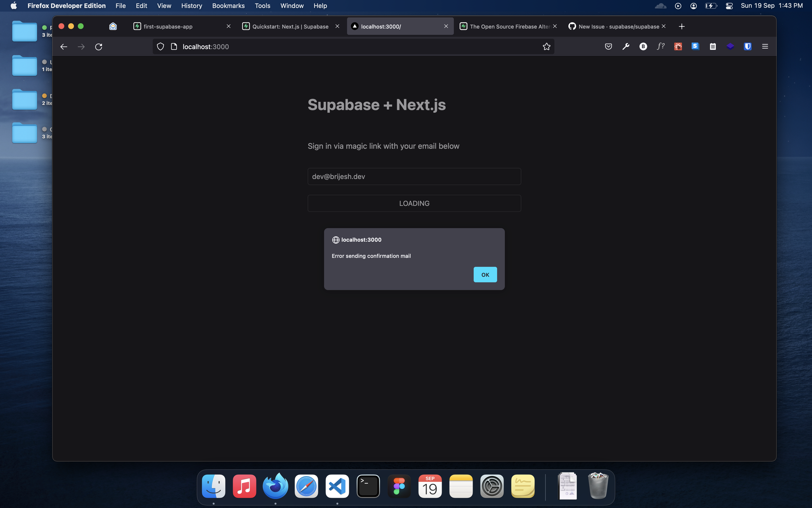812x508 pixels.
Task: Click the round B extension icon
Action: pos(643,47)
